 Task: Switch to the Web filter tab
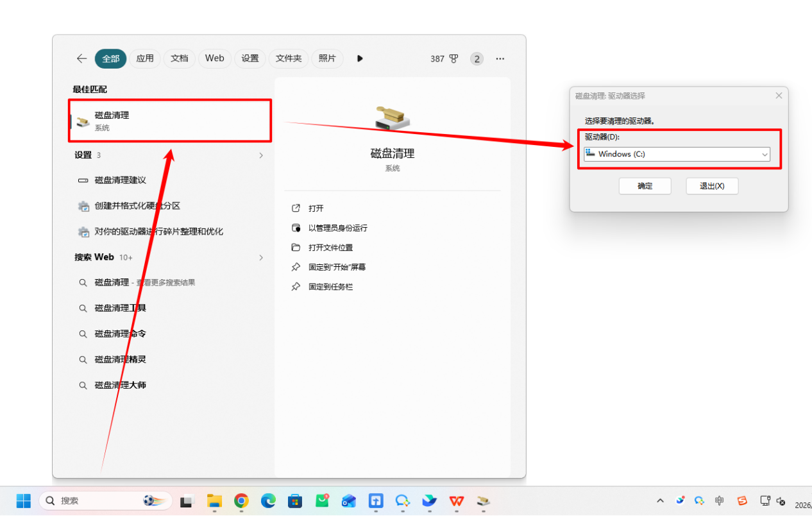pyautogui.click(x=215, y=58)
